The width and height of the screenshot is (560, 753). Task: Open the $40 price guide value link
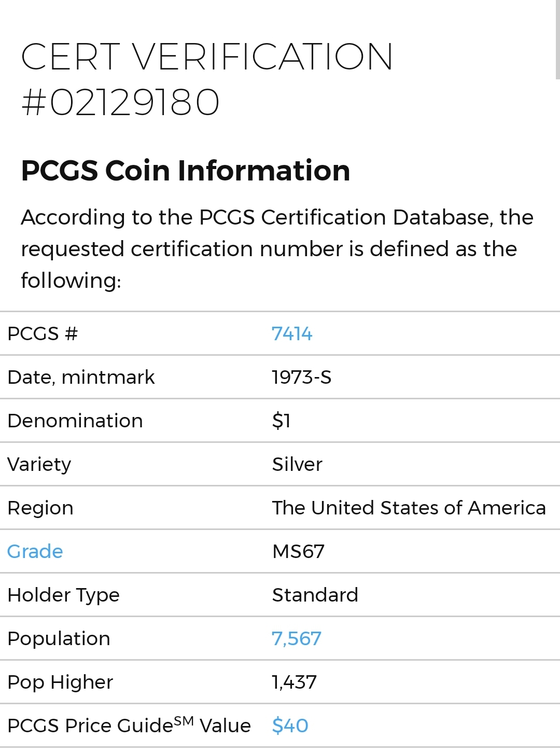[290, 726]
